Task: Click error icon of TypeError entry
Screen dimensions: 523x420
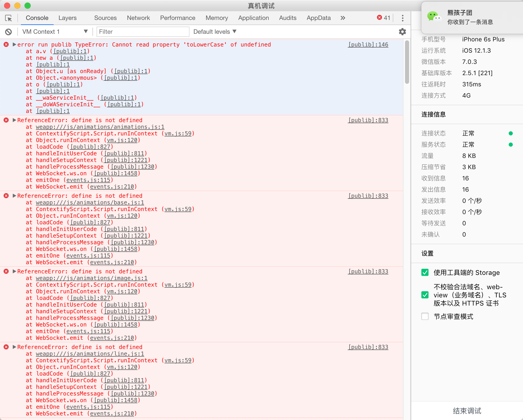Action: (6, 44)
